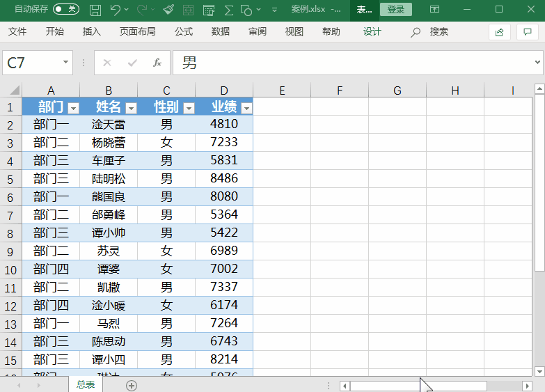Select column G header
The width and height of the screenshot is (545, 392).
[397, 91]
